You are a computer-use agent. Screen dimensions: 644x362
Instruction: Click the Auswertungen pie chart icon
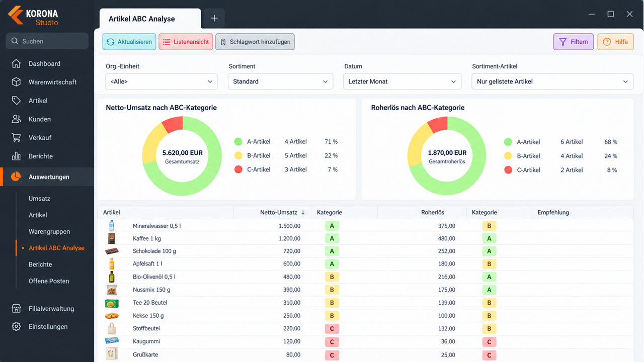16,177
